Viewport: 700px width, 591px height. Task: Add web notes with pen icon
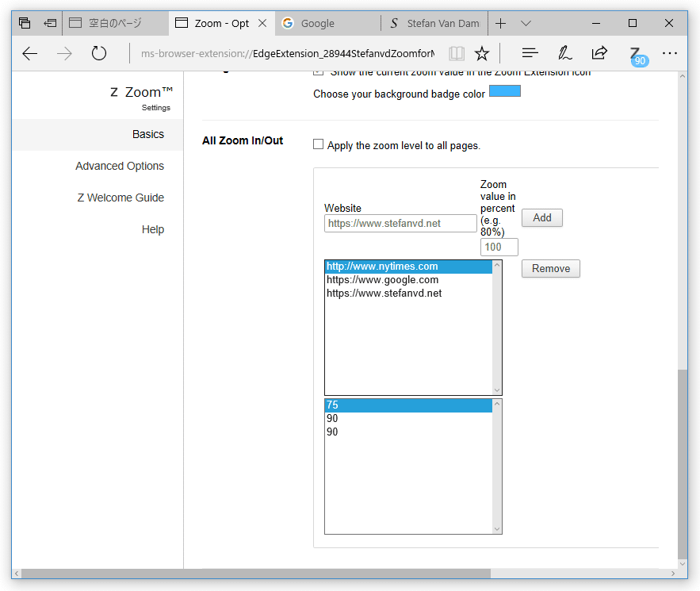(564, 54)
